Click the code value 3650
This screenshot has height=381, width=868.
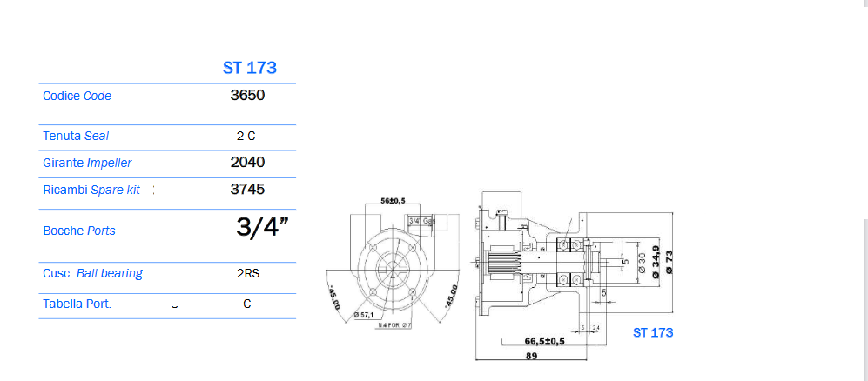click(x=247, y=96)
